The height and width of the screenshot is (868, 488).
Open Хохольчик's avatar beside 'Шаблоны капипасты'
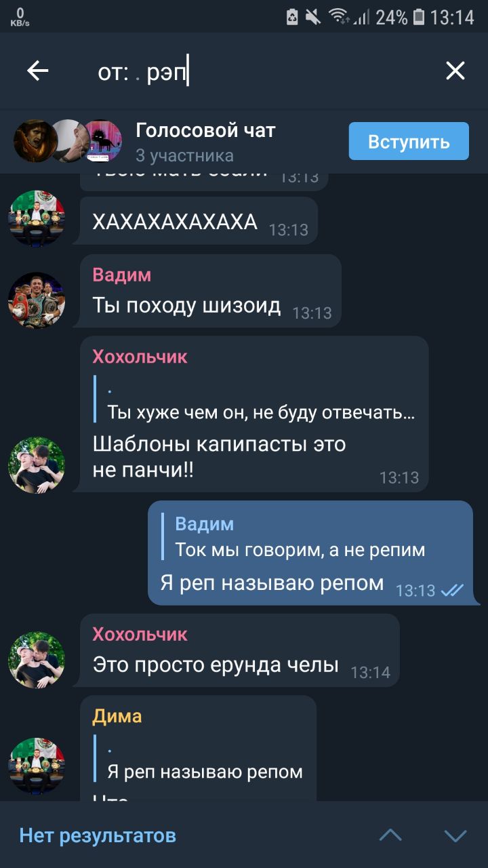37,465
